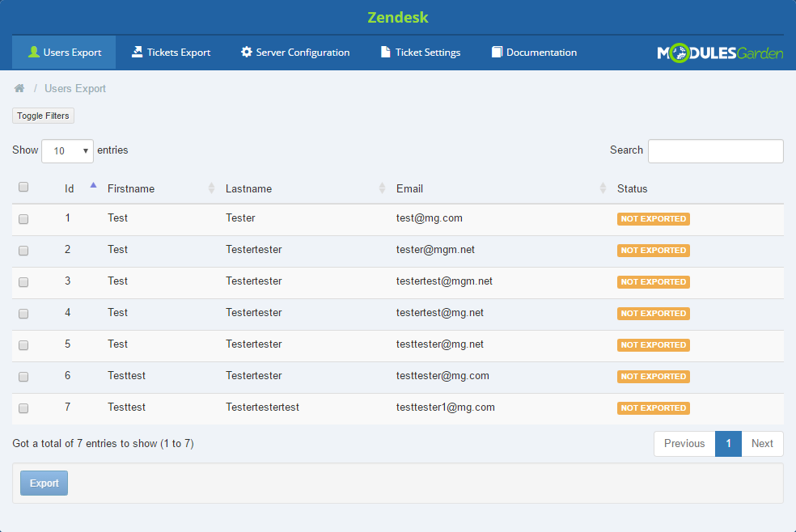Check the box for testtester@mg.com row
Viewport: 796px width, 532px height.
(23, 377)
